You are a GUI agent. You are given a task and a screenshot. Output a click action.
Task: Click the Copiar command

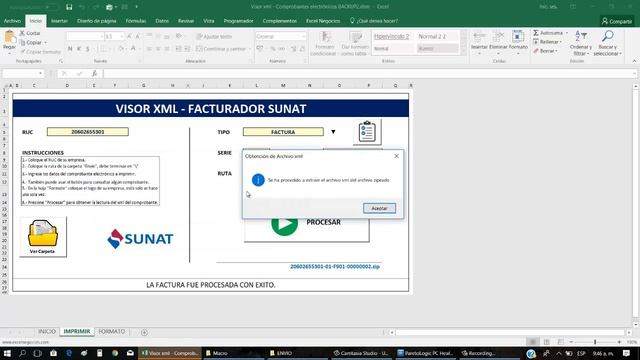(x=33, y=42)
